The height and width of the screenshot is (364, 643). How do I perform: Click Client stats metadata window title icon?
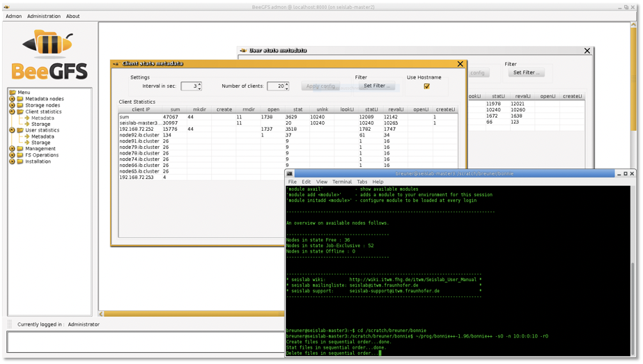point(116,63)
